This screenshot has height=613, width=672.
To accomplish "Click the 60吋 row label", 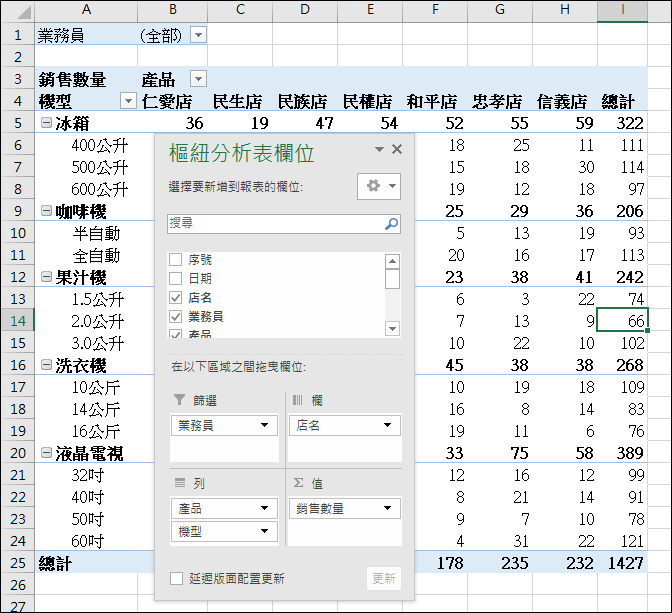I will click(x=87, y=541).
